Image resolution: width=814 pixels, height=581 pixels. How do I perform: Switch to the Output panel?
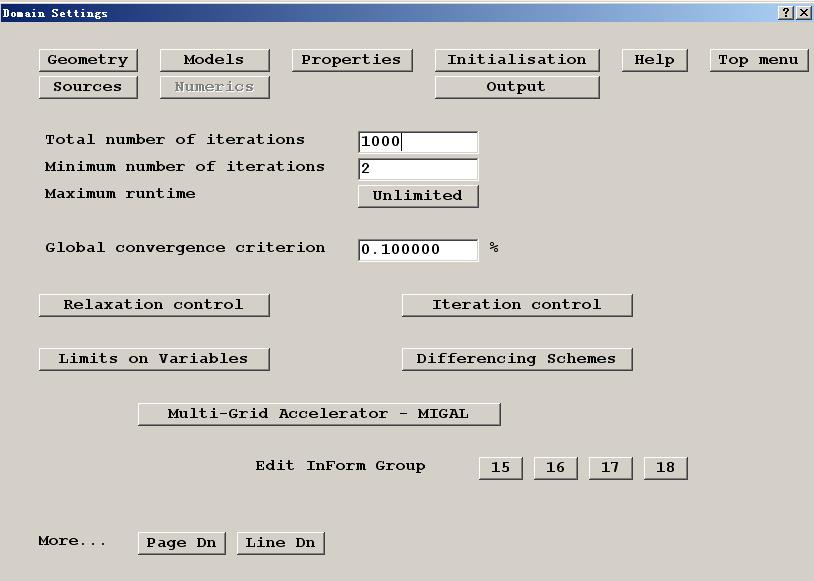(x=516, y=87)
